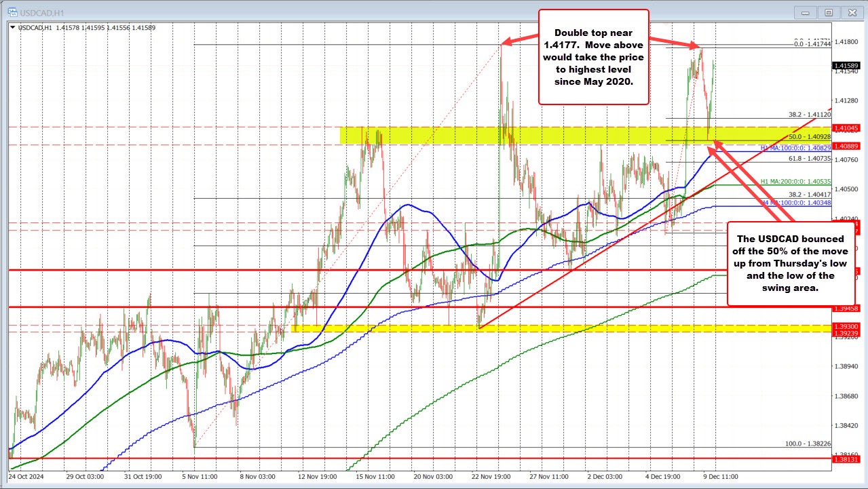Select the current price label 1.41589 on scale
868x489 pixels.
pyautogui.click(x=846, y=65)
